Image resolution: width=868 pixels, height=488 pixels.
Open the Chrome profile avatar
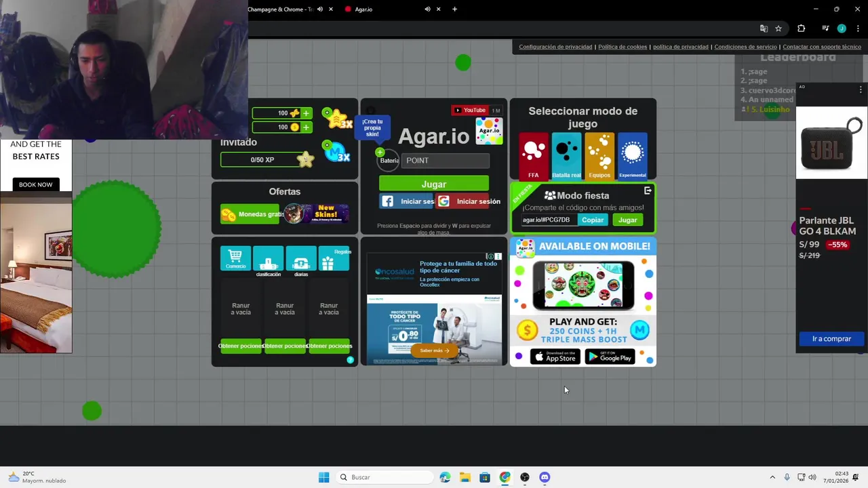(x=842, y=28)
